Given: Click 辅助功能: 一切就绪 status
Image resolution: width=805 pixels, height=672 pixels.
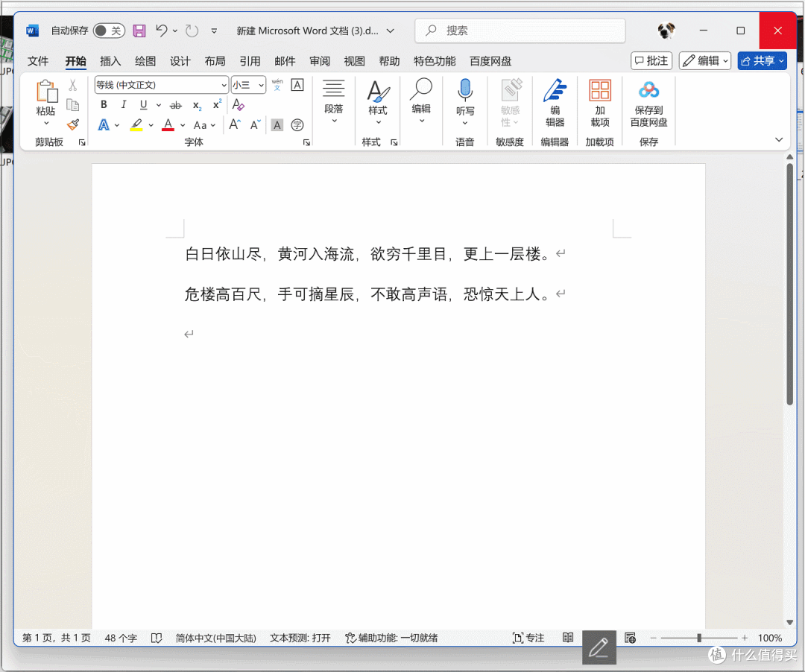Looking at the screenshot, I should (x=391, y=638).
